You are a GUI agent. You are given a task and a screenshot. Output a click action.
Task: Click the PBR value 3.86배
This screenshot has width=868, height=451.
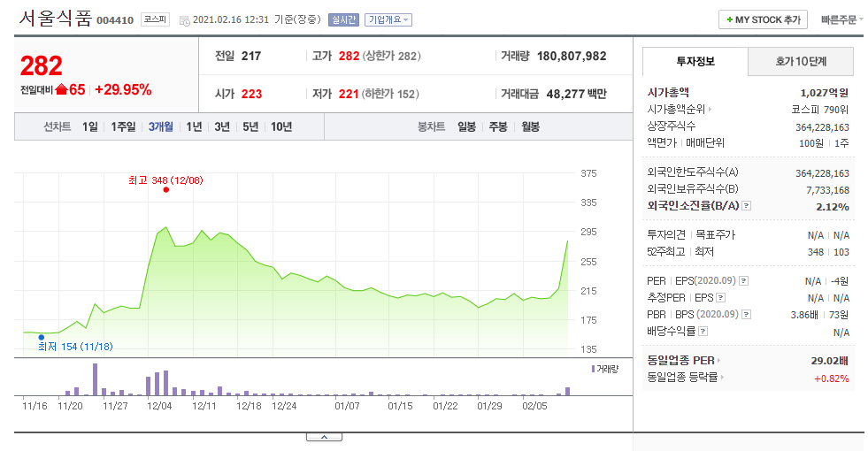click(x=803, y=315)
